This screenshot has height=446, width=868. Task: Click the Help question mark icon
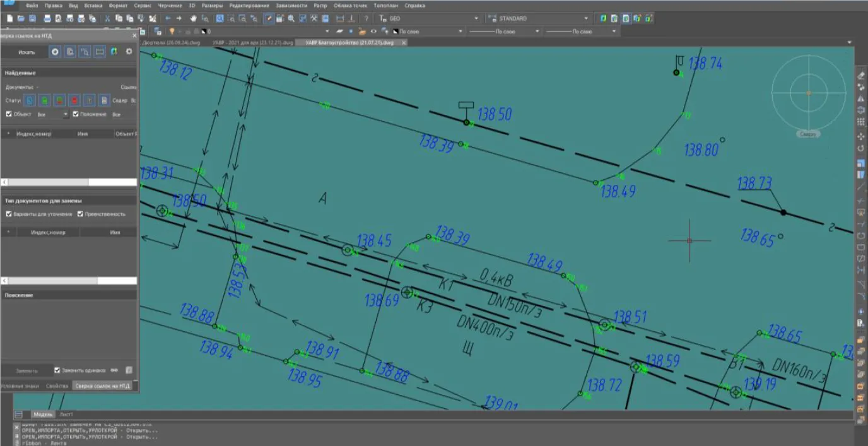point(366,18)
